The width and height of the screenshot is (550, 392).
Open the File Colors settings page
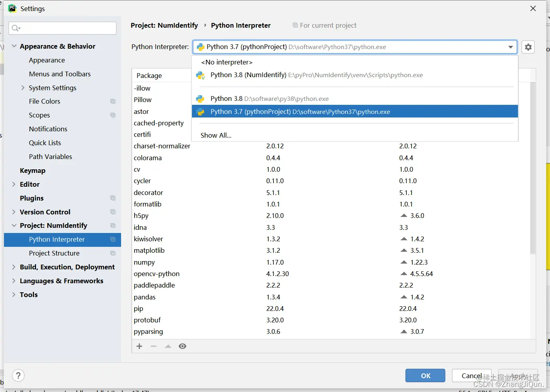(44, 101)
